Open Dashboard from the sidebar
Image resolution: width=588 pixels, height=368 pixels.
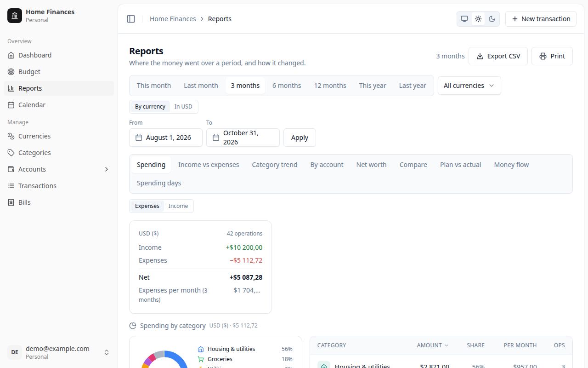click(59, 55)
